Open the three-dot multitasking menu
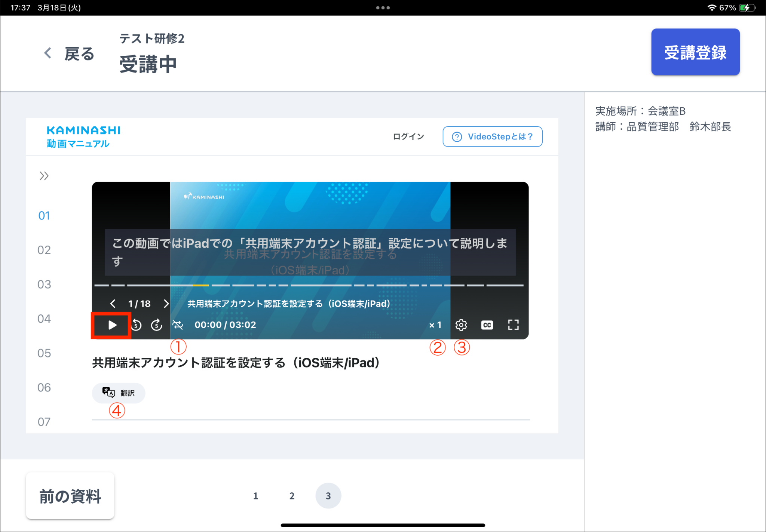This screenshot has height=532, width=766. (x=383, y=7)
